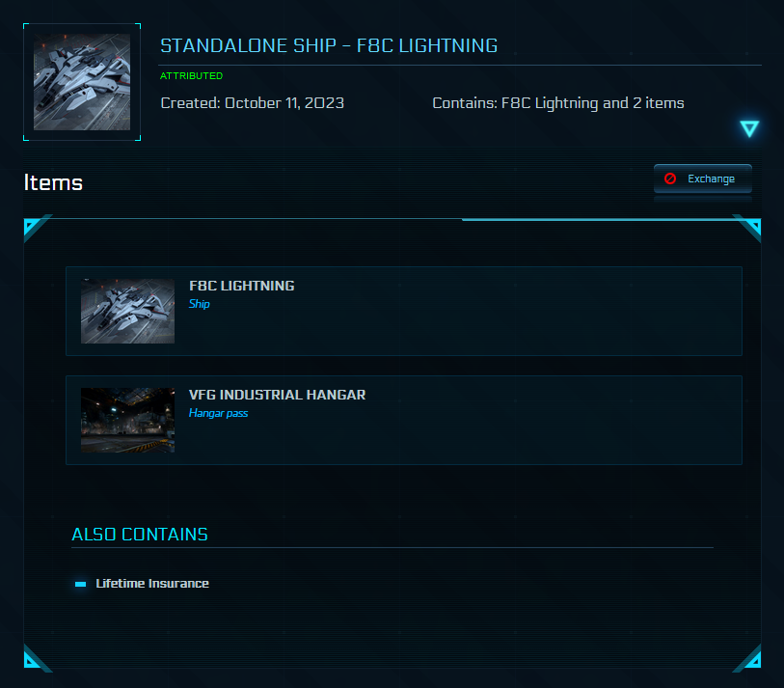Expand the package details with the blue chevron
The image size is (784, 688).
[749, 127]
